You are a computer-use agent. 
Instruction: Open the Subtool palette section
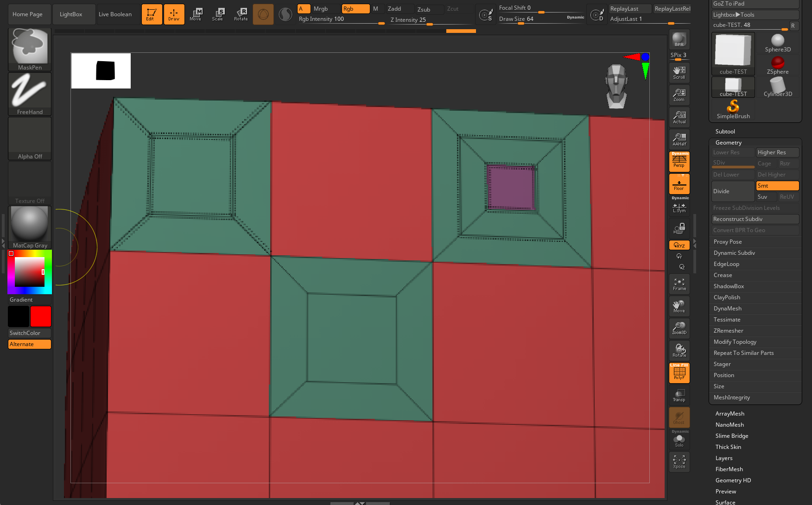coord(725,132)
